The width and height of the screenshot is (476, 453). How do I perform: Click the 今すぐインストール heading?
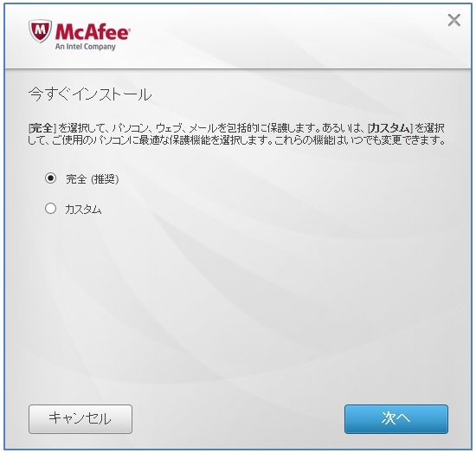[90, 94]
